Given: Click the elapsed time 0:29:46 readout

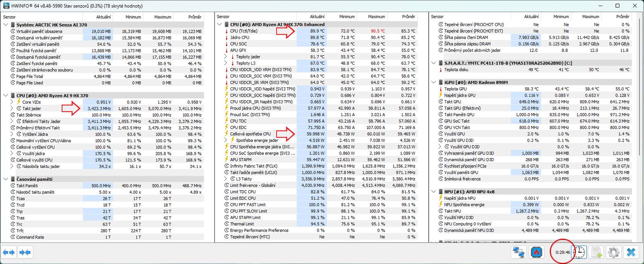Looking at the screenshot, I should [562, 253].
